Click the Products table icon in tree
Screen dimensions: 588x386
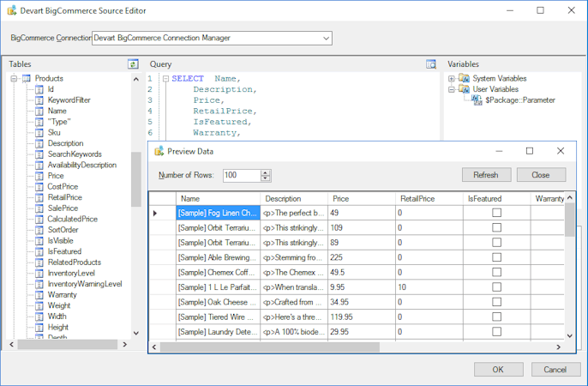27,79
